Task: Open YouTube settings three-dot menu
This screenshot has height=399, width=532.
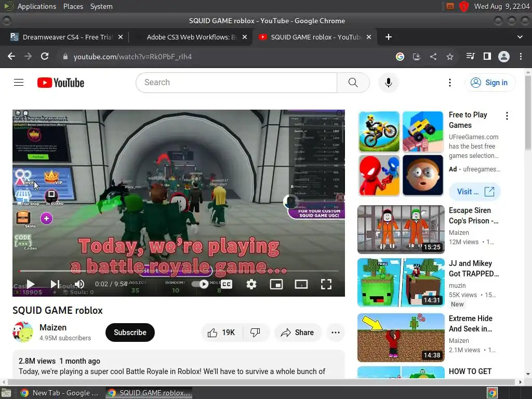Action: click(450, 83)
